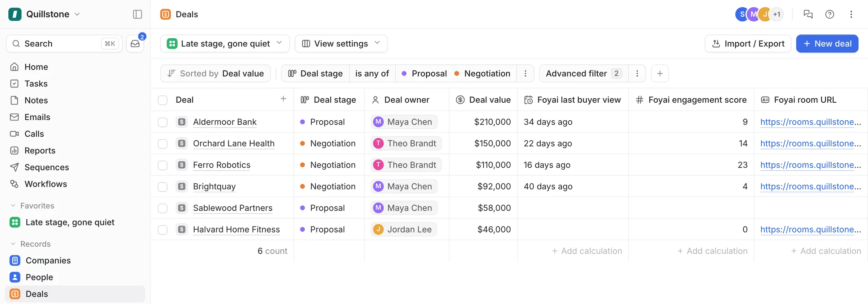Tick the Aldermoor Bank row checkbox
Image resolution: width=868 pixels, height=304 pixels.
point(163,122)
